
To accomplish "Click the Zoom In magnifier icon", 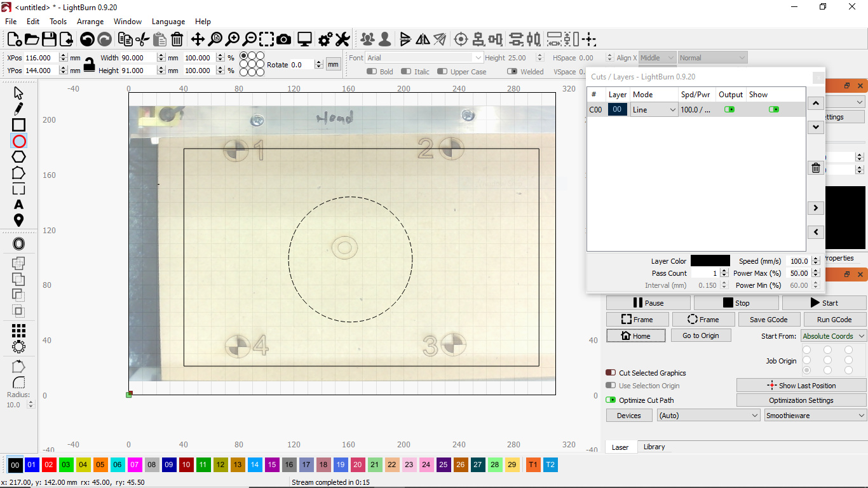I will click(233, 39).
